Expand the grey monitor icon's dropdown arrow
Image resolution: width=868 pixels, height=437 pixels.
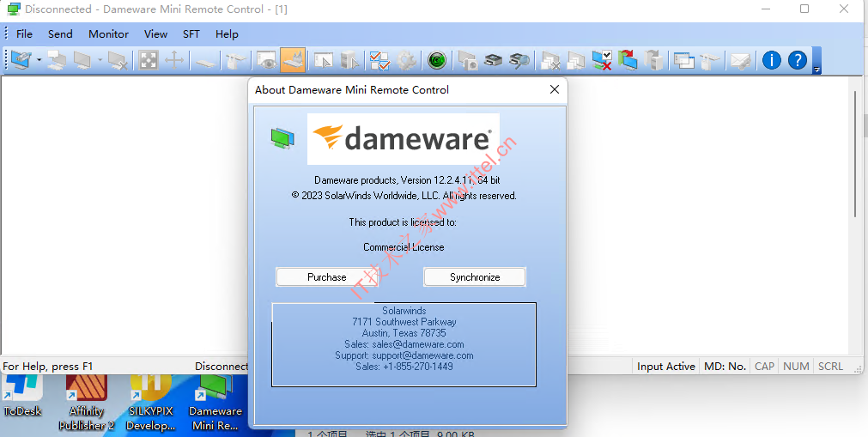100,60
